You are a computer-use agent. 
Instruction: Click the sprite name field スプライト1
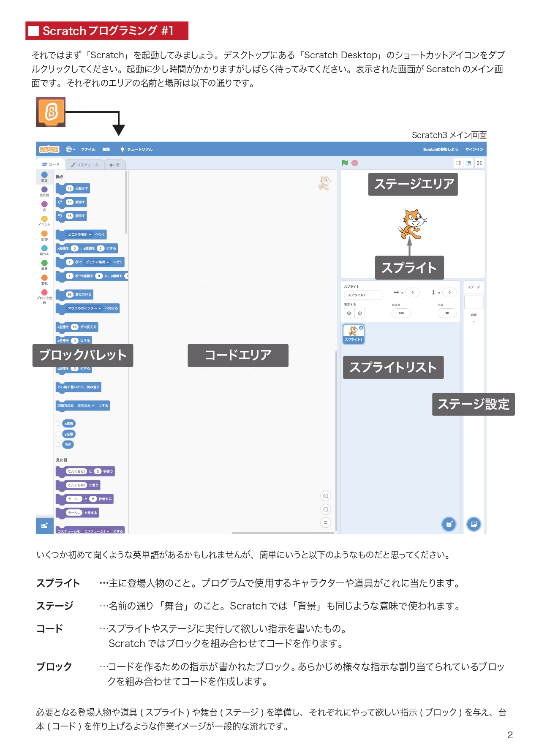click(363, 295)
